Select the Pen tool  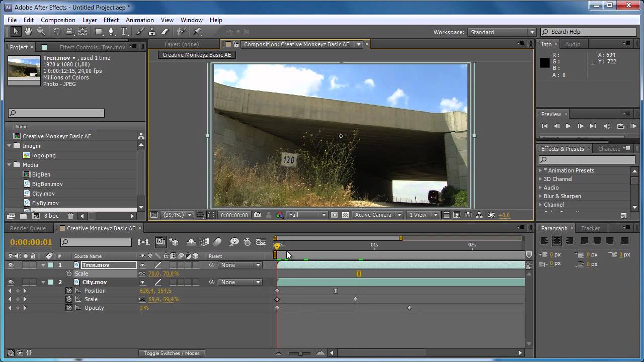(x=111, y=31)
